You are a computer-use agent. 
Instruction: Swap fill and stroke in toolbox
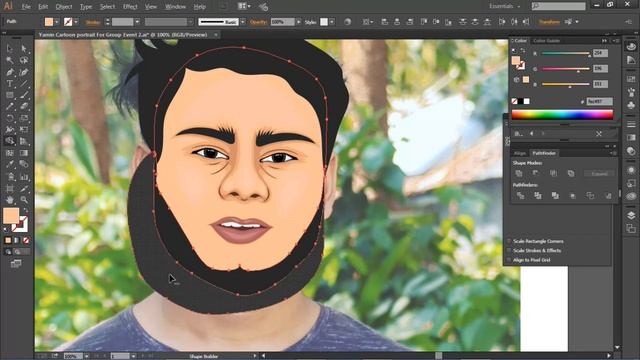tap(25, 210)
